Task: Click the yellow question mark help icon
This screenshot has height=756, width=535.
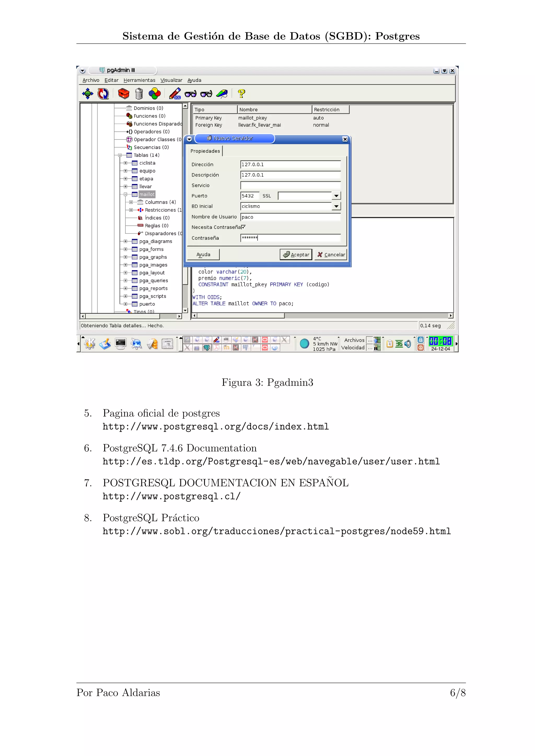Action: click(241, 93)
